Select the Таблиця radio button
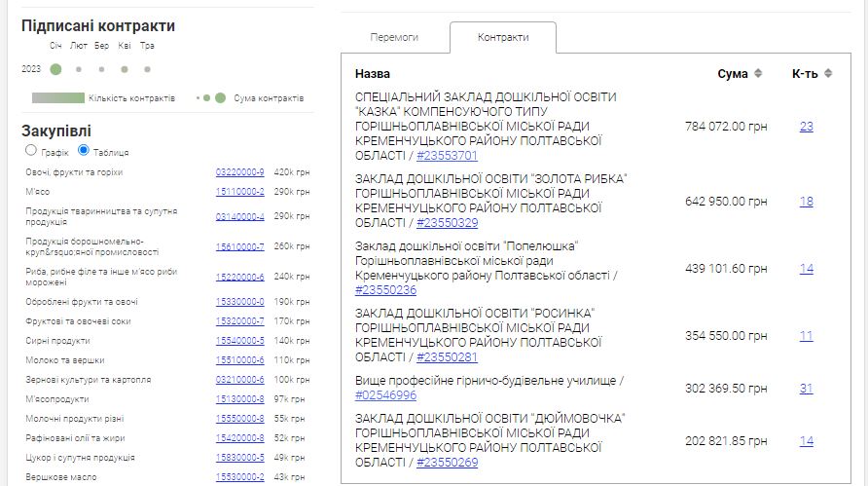This screenshot has height=486, width=868. click(84, 151)
